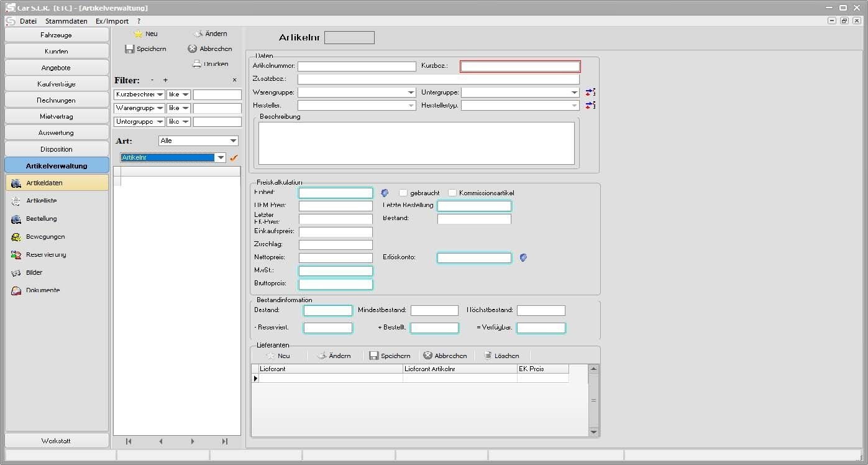Open Bewegungen in the sidebar
Screen dimensions: 868x465
click(45, 237)
